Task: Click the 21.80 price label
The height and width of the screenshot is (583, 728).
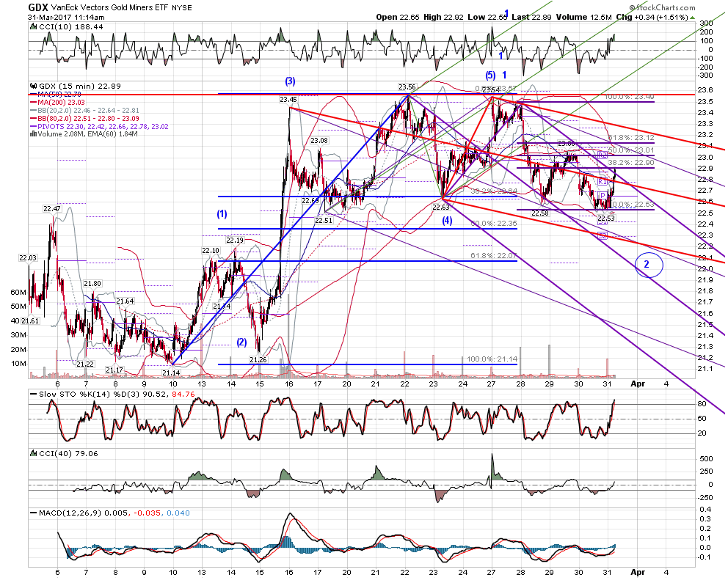Action: click(92, 283)
